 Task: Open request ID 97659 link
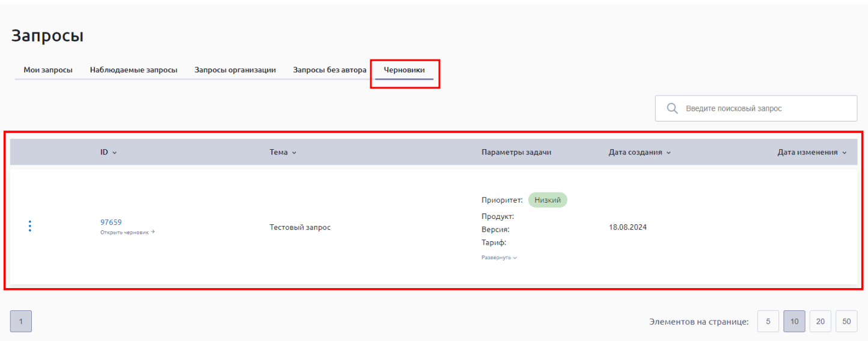pos(111,222)
